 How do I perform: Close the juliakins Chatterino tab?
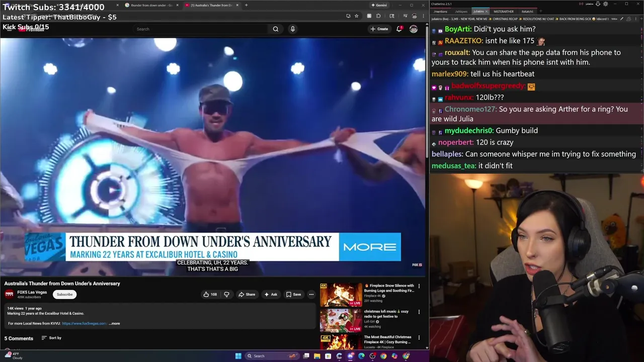pos(487,12)
